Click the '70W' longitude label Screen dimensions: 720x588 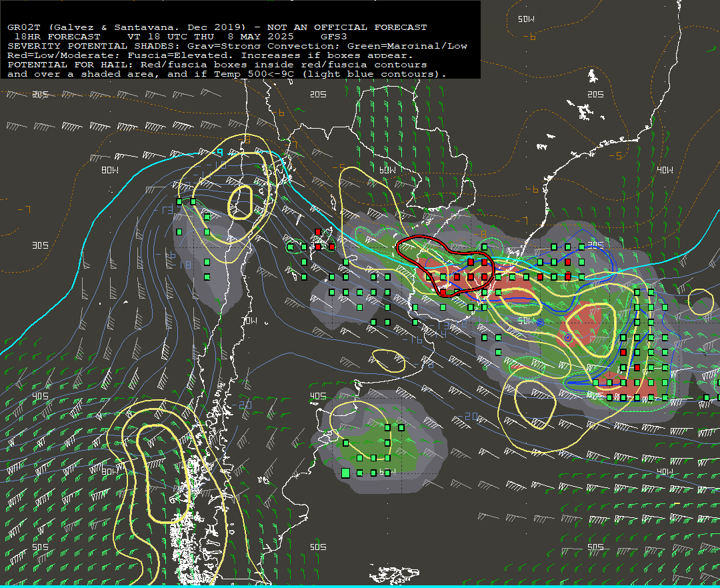(249, 321)
